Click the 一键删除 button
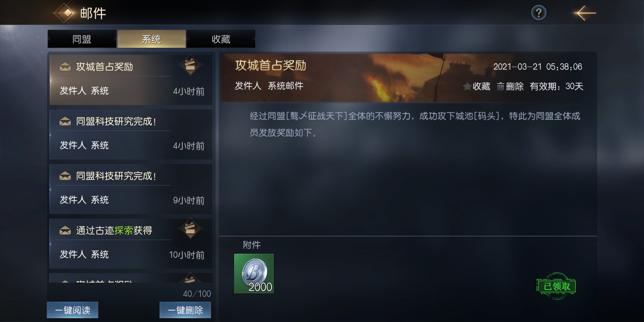The width and height of the screenshot is (644, 322). [x=185, y=310]
